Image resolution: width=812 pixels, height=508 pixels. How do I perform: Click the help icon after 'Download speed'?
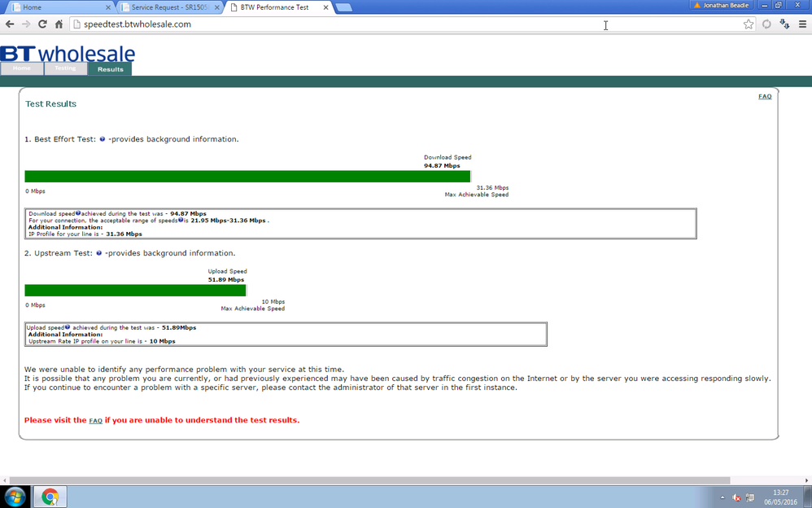[x=78, y=213]
